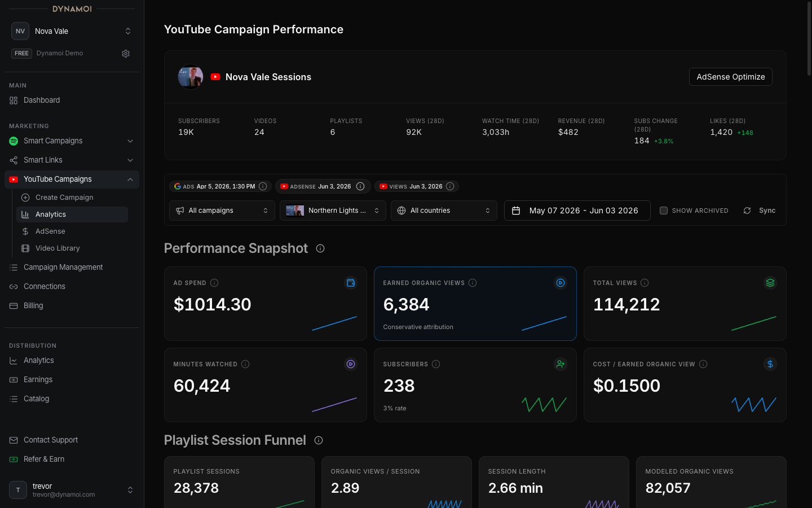Open the Earnings page
Image resolution: width=812 pixels, height=508 pixels.
72,380
